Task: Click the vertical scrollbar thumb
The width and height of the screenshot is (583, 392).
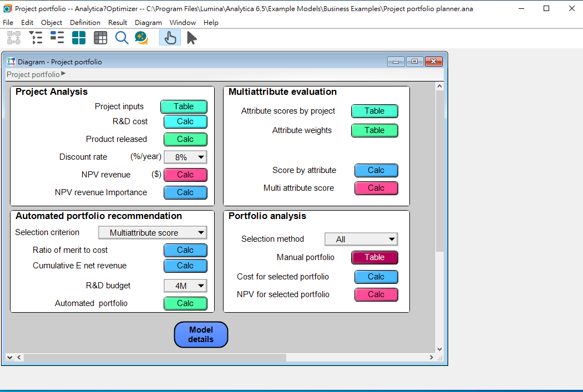Action: coord(439,171)
